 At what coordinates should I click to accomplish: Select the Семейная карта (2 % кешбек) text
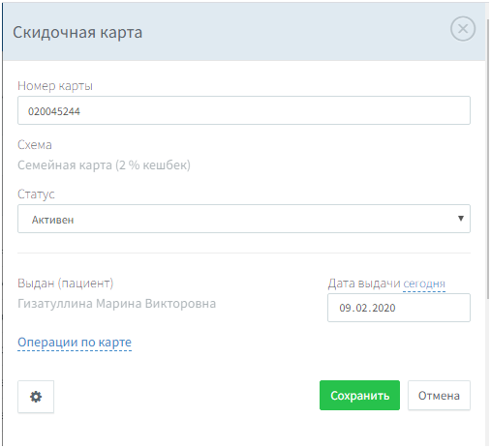pos(104,165)
